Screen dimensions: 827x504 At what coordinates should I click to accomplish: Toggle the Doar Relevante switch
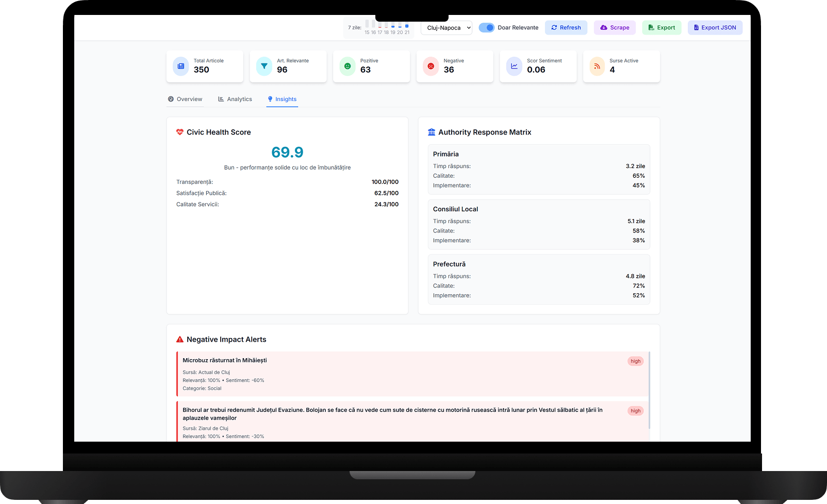point(486,28)
